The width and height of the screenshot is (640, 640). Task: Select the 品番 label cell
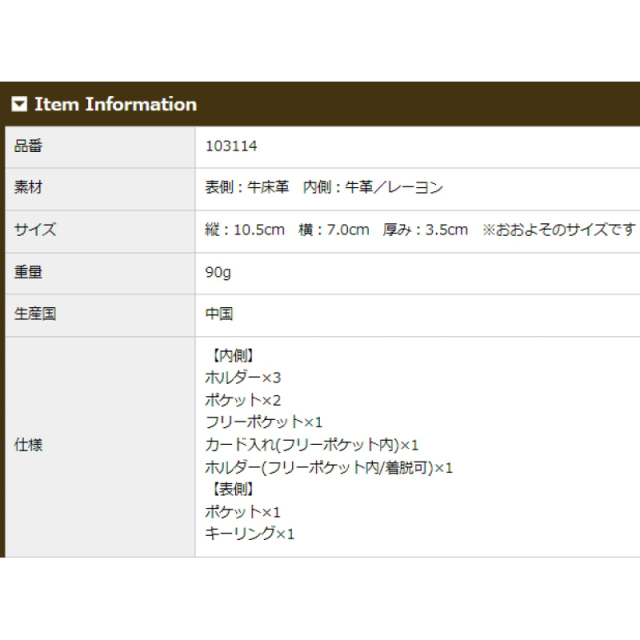(100, 147)
